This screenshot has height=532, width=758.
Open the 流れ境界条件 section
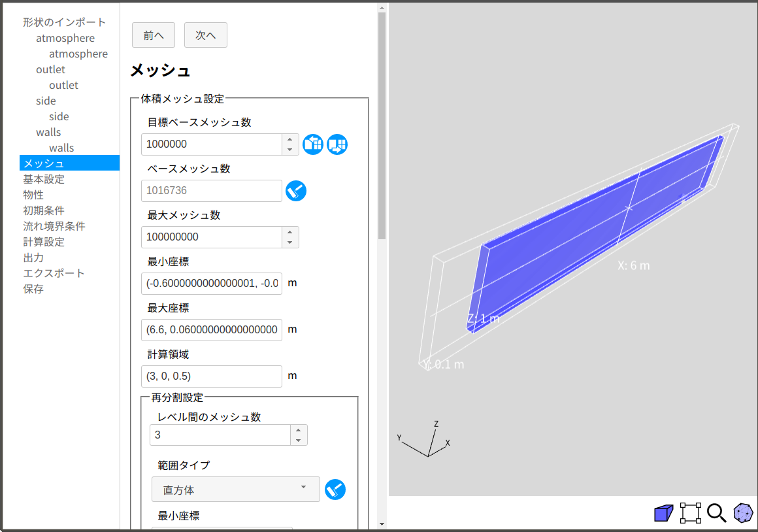click(54, 226)
